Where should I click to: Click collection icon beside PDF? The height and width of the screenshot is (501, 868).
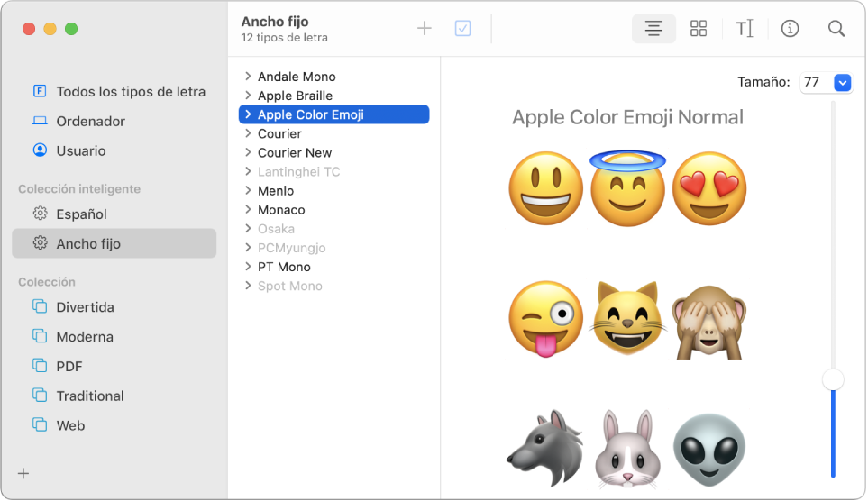pos(40,365)
